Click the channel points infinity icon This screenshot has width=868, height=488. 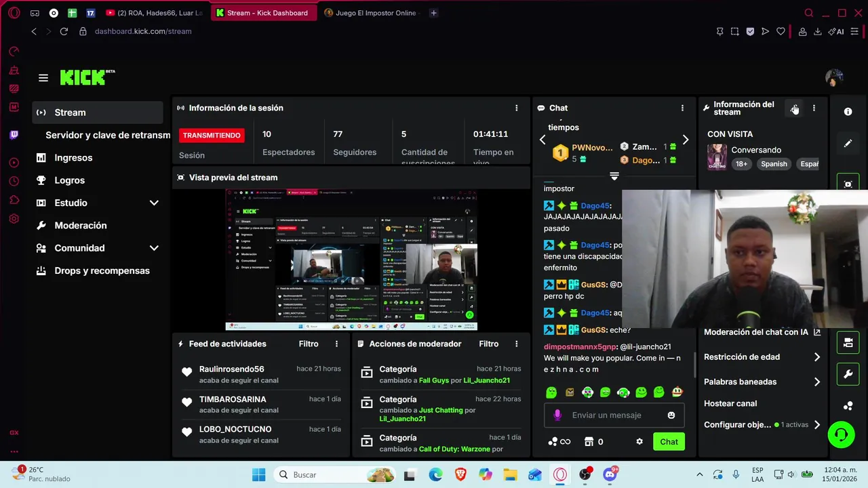point(559,442)
